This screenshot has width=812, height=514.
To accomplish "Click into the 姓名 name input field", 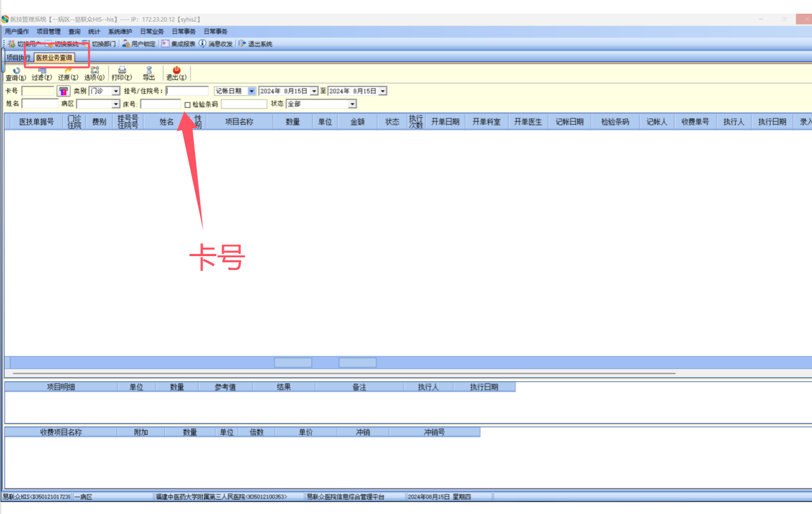I will pos(40,104).
